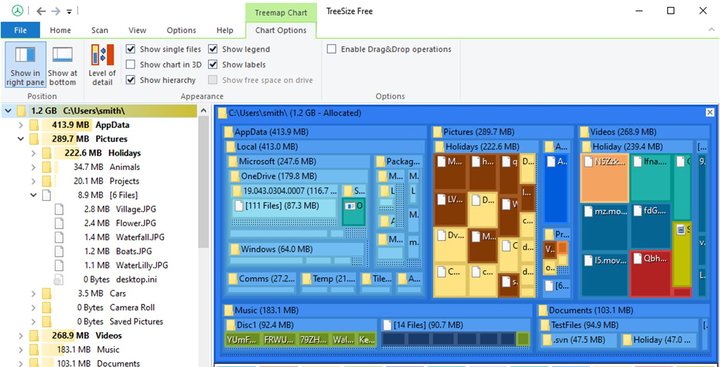Collapse the Pictures folder in tree
The height and width of the screenshot is (367, 720).
coord(21,139)
